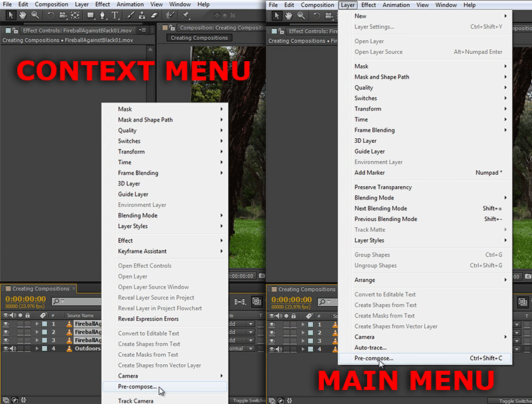Screen dimensions: 532x404
Task: Expand layer 2 properties in left timeline
Action: tap(37, 332)
